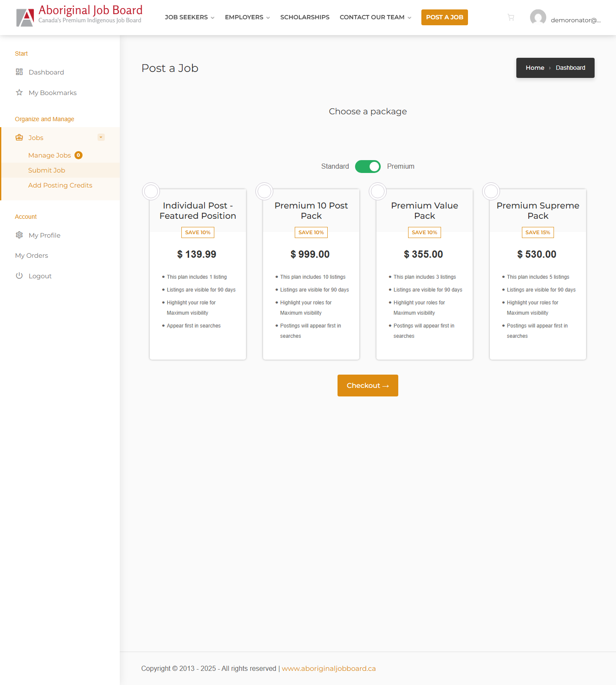The width and height of the screenshot is (616, 685).
Task: Click the Dashboard grid icon in sidebar
Action: pyautogui.click(x=19, y=72)
